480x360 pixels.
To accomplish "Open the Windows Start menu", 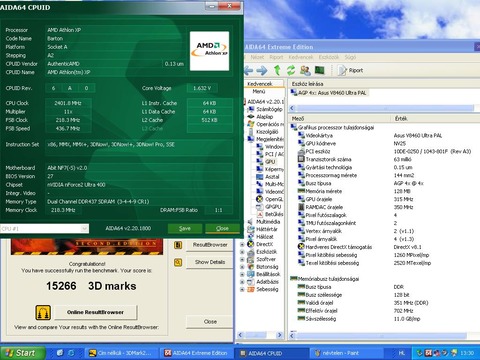I will coord(22,353).
